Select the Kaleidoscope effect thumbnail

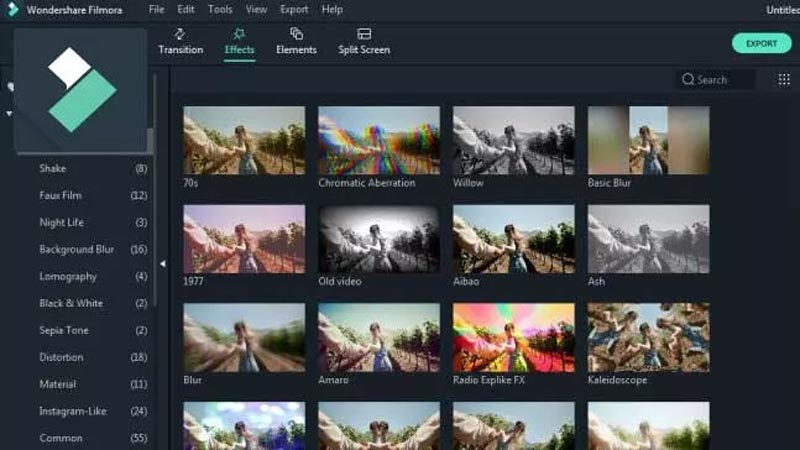coord(648,337)
